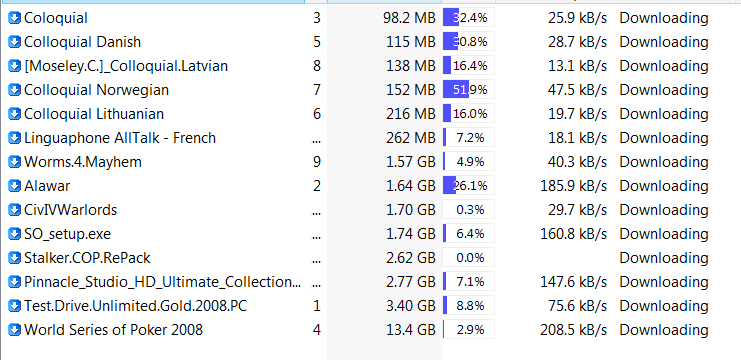
Task: Click the 26.1% progress bar for Alawar
Action: point(468,186)
